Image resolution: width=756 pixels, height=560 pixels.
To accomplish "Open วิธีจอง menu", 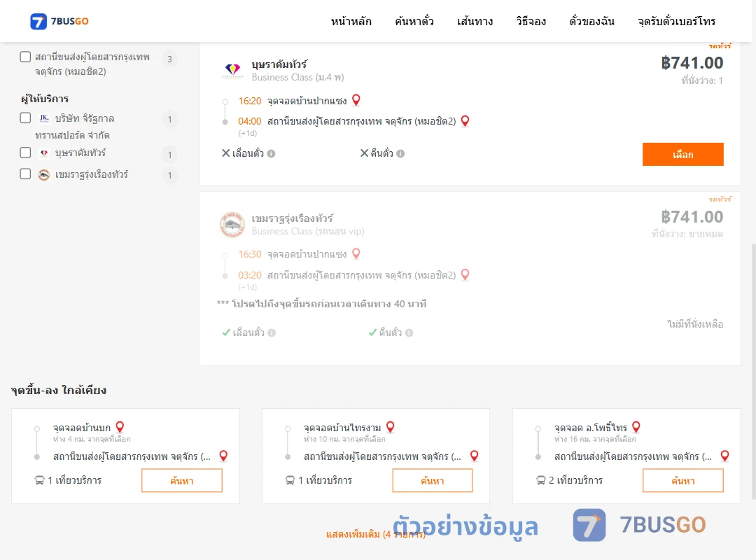I will 531,21.
